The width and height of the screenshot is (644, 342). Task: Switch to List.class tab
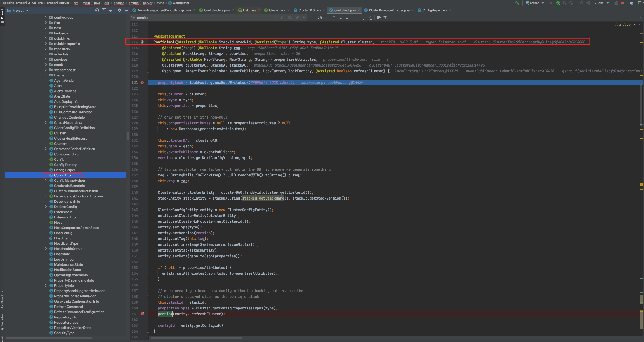(249, 10)
